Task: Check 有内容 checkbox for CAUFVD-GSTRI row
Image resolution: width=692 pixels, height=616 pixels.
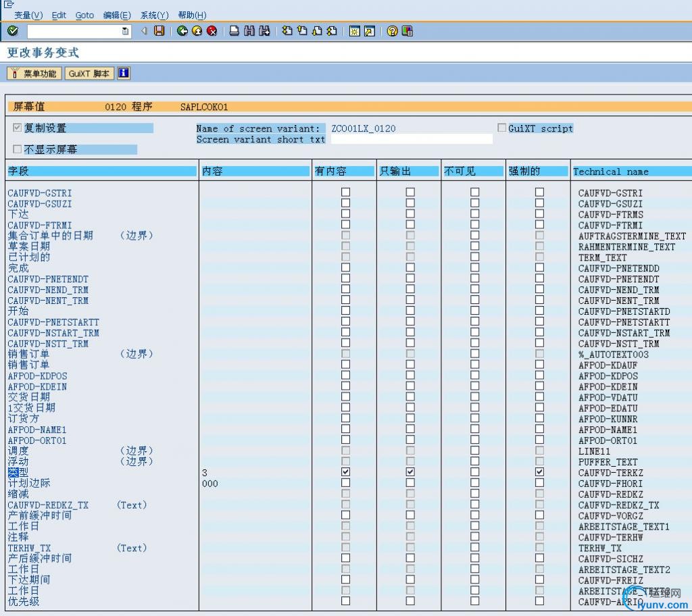Action: (345, 192)
